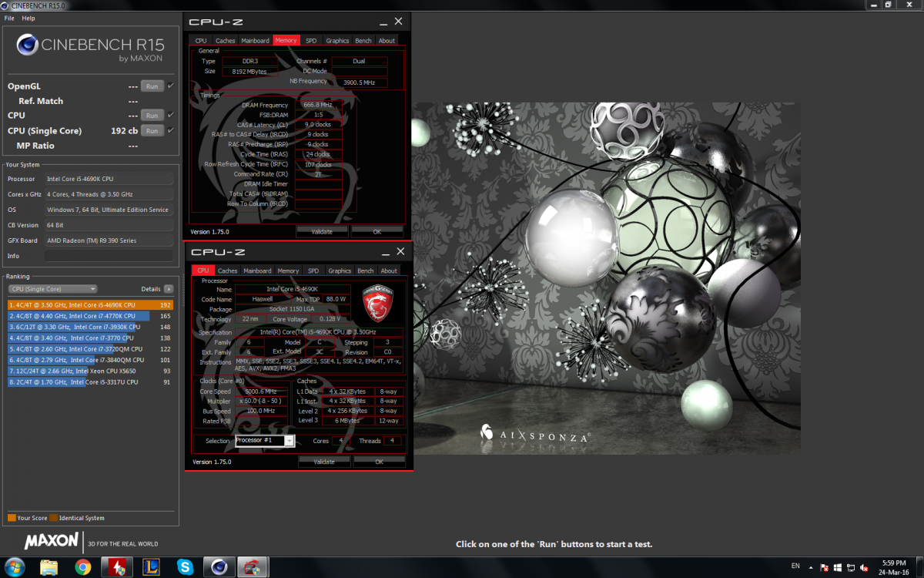
Task: Select the i5-3317U ranking row
Action: [90, 381]
